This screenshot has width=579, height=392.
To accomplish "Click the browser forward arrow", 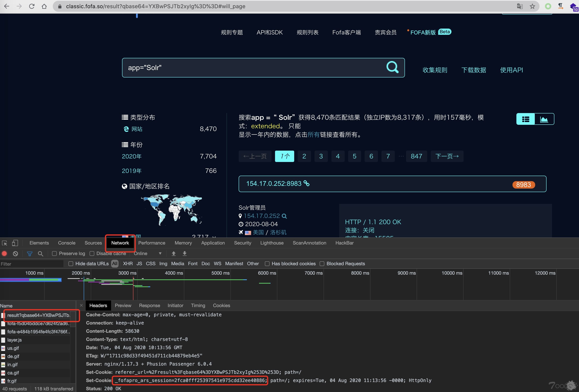I will tap(19, 6).
